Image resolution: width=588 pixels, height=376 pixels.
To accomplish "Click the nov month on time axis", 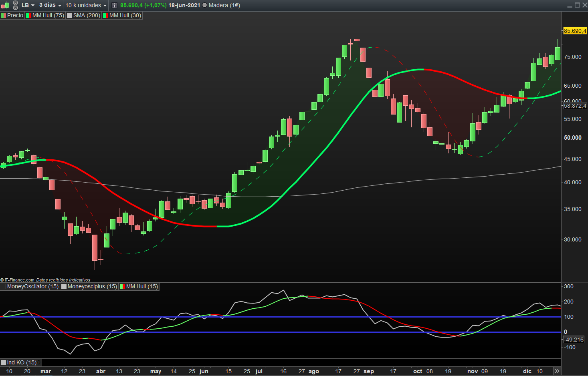I will (x=473, y=371).
